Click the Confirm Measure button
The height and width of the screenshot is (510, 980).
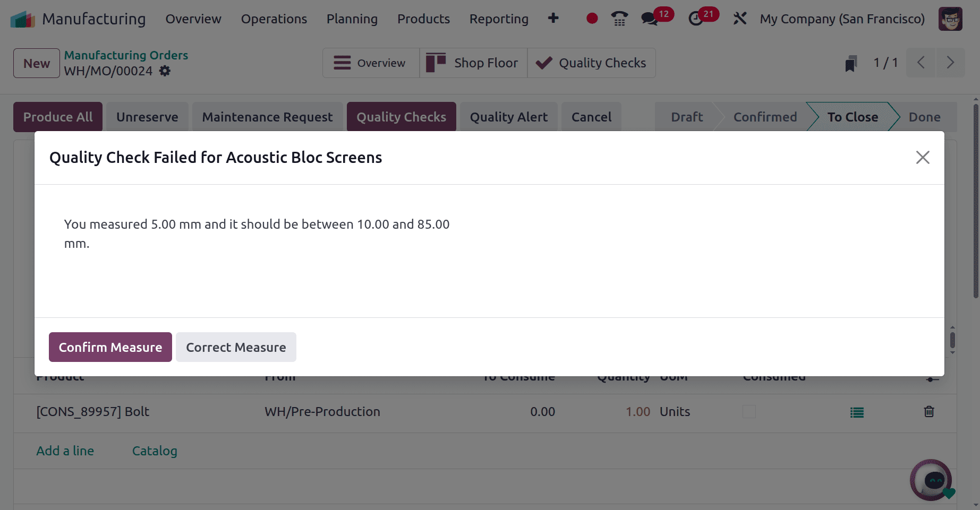click(x=110, y=347)
